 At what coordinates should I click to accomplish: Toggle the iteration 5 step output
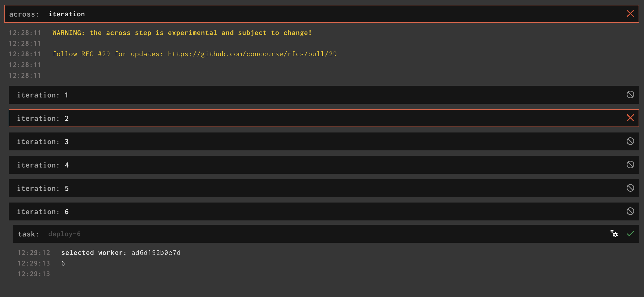click(x=163, y=188)
